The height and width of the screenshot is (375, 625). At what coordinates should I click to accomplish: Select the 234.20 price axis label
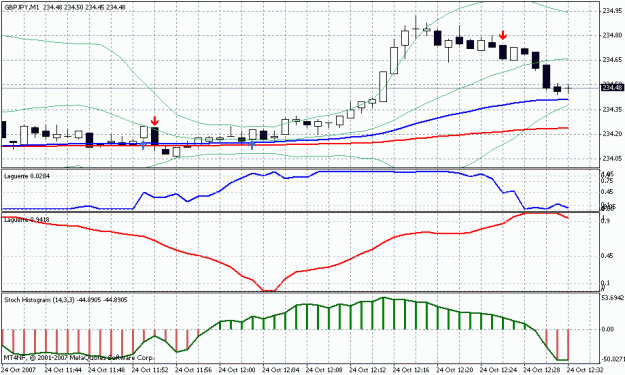coord(612,134)
